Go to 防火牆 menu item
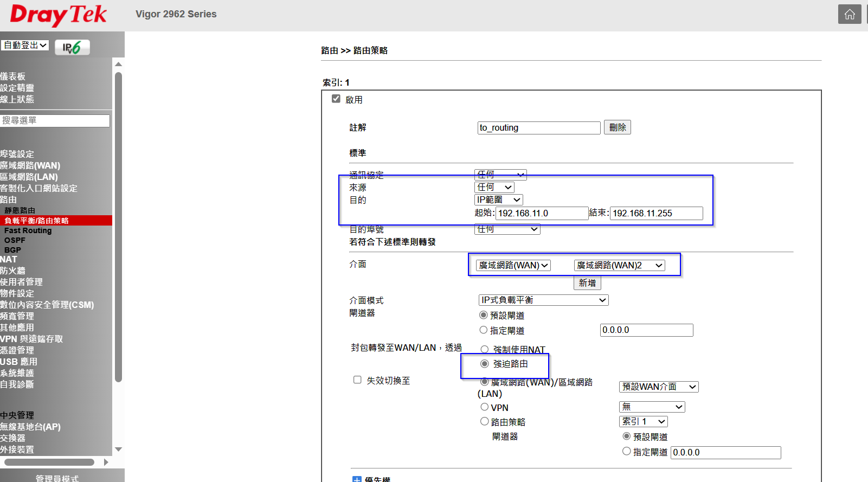The height and width of the screenshot is (482, 868). click(x=13, y=271)
